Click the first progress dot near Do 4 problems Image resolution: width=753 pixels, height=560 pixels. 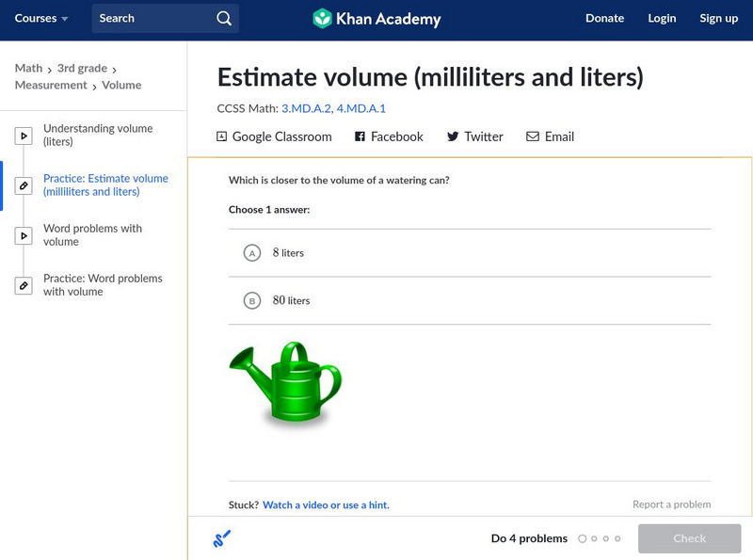pos(580,538)
